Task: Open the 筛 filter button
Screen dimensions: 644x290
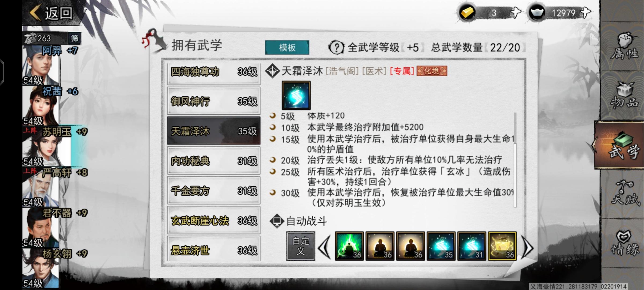Action: (x=74, y=39)
